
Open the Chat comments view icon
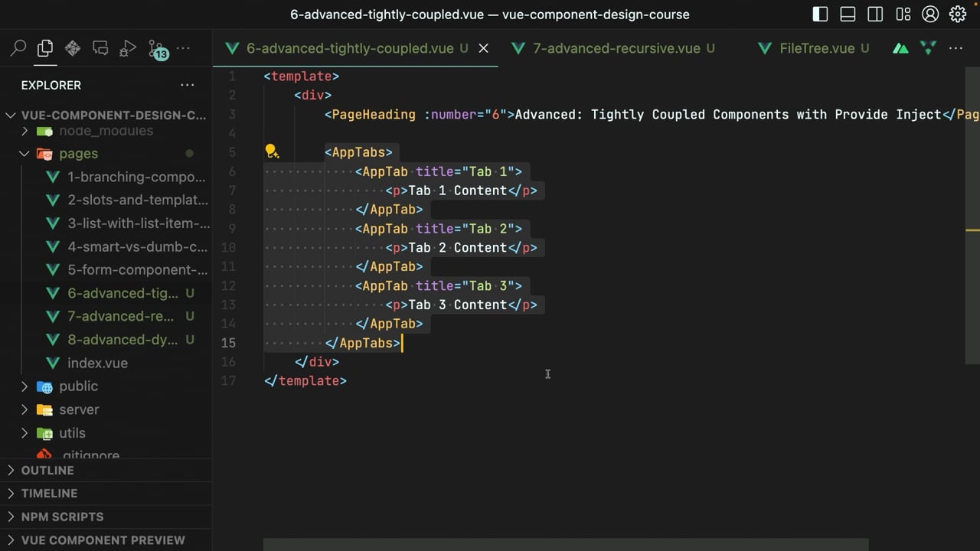click(100, 48)
